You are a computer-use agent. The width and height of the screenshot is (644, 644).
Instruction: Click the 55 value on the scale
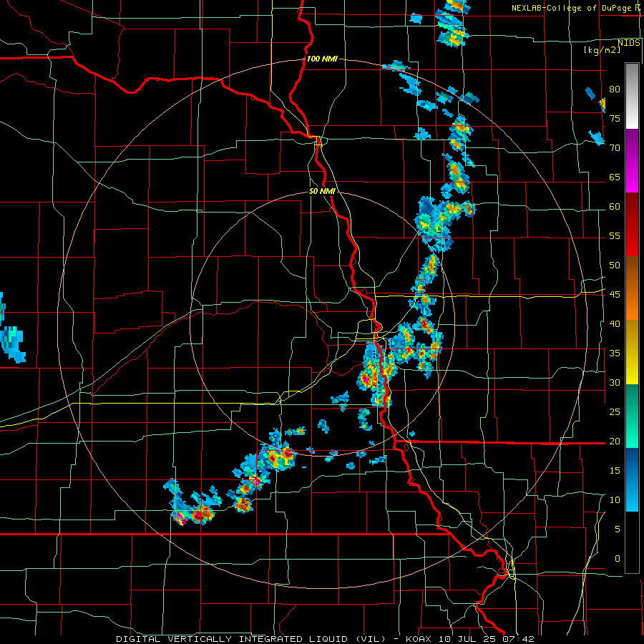615,235
